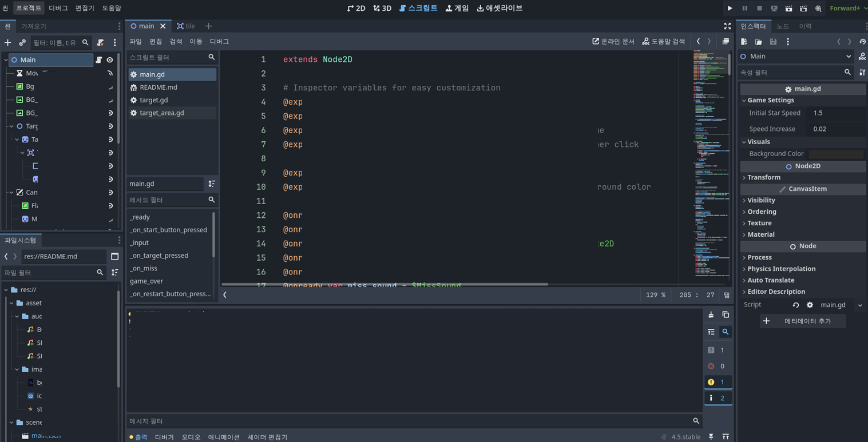This screenshot has height=442, width=868.
Task: Jump to game_over method
Action: click(146, 281)
